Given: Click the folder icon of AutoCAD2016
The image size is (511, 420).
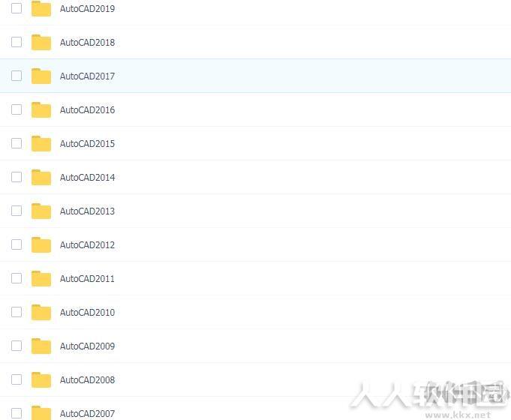Looking at the screenshot, I should (x=41, y=109).
